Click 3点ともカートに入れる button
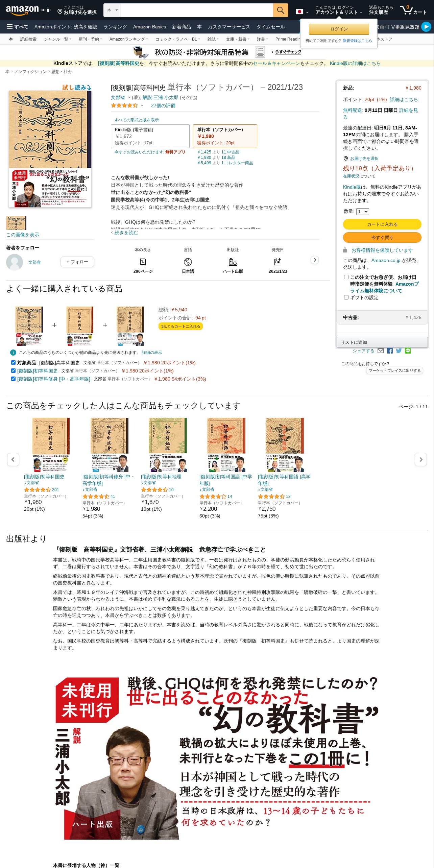This screenshot has width=434, height=868. pyautogui.click(x=180, y=326)
